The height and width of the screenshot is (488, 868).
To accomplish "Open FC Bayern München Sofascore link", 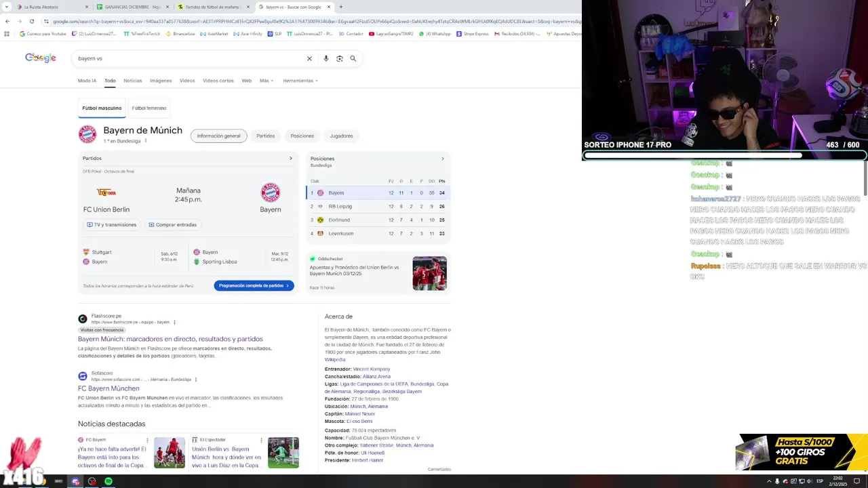I will 108,388.
